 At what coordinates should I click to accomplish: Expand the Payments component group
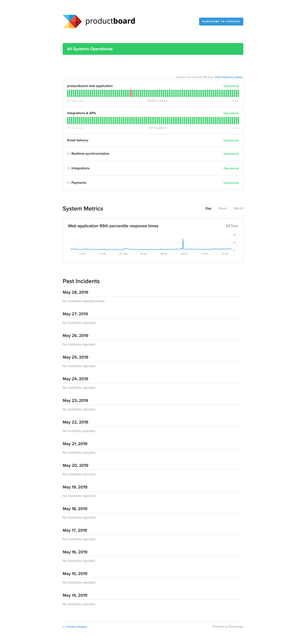point(68,183)
